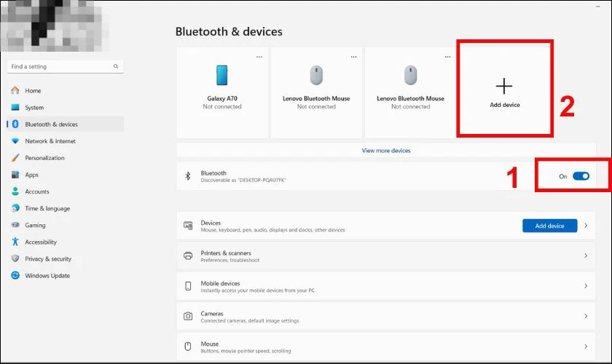The width and height of the screenshot is (612, 364).
Task: Click the Accounts person icon
Action: coord(15,191)
